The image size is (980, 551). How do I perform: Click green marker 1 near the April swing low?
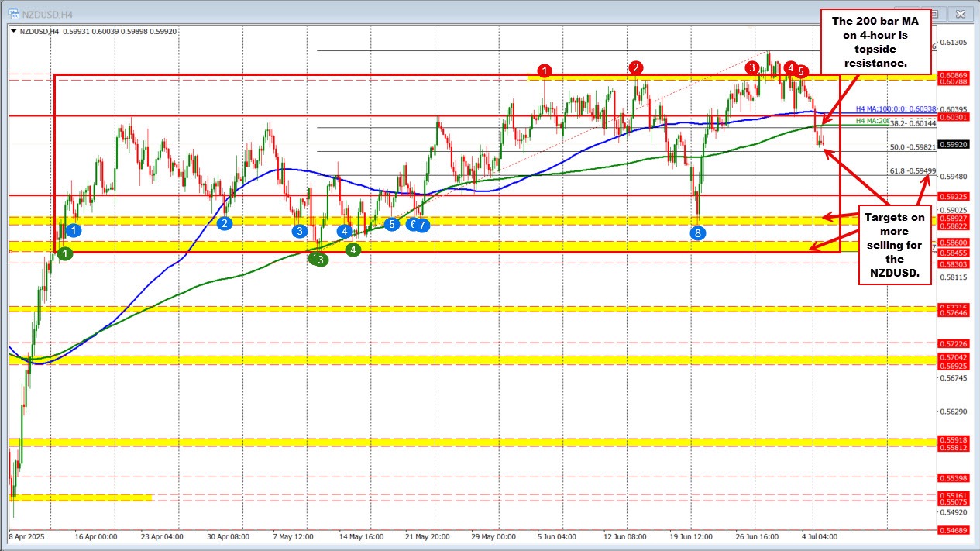point(64,253)
